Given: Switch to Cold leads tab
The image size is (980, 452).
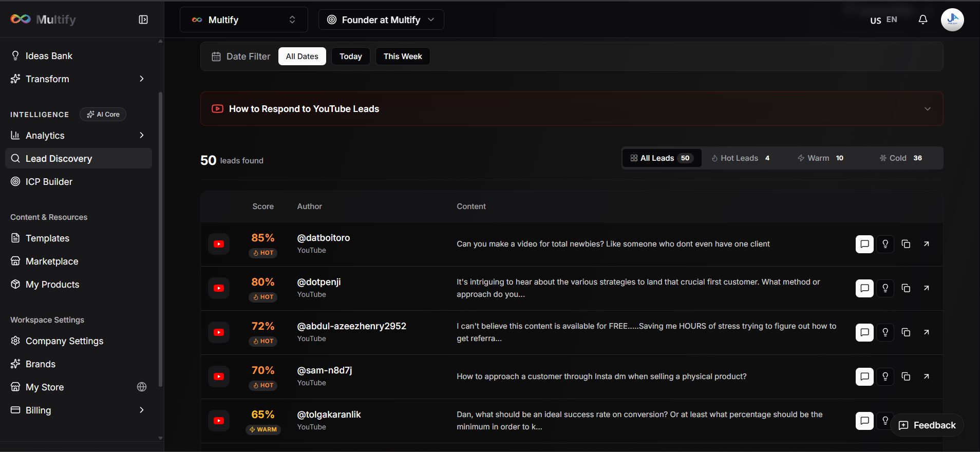Looking at the screenshot, I should tap(901, 158).
